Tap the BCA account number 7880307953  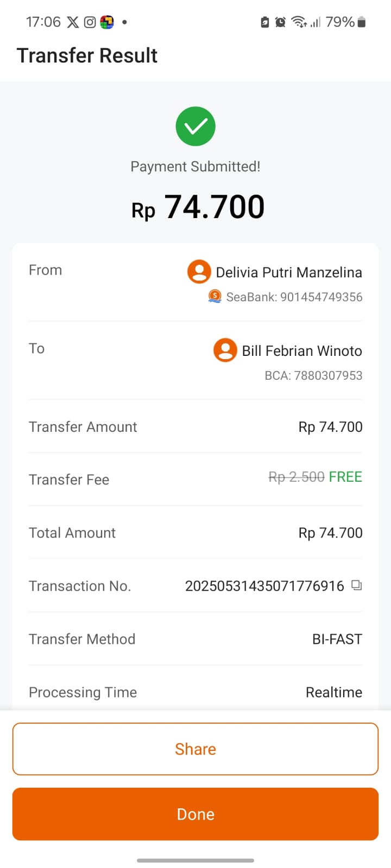313,375
